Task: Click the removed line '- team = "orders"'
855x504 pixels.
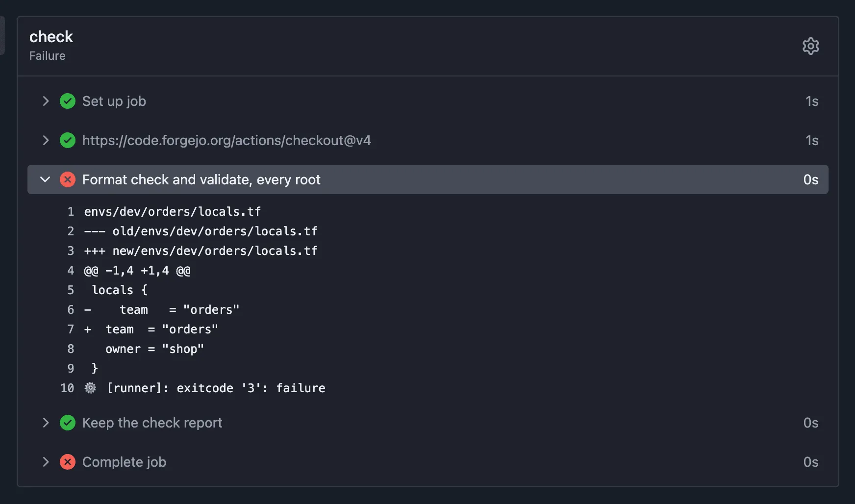Action: click(x=162, y=309)
